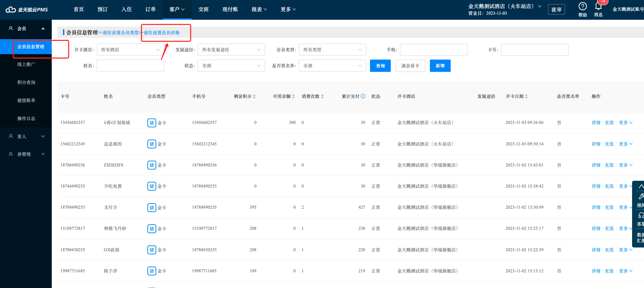Click the 客人 person icon in sidebar
Image resolution: width=644 pixels, height=288 pixels.
[11, 136]
